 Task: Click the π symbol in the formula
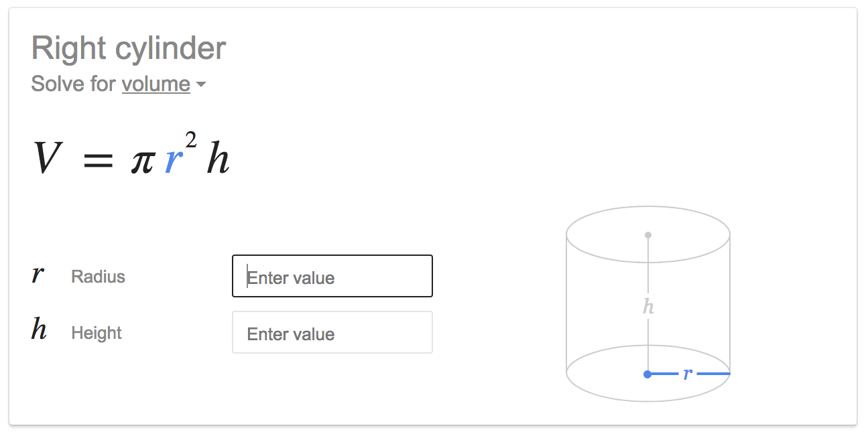pyautogui.click(x=143, y=163)
